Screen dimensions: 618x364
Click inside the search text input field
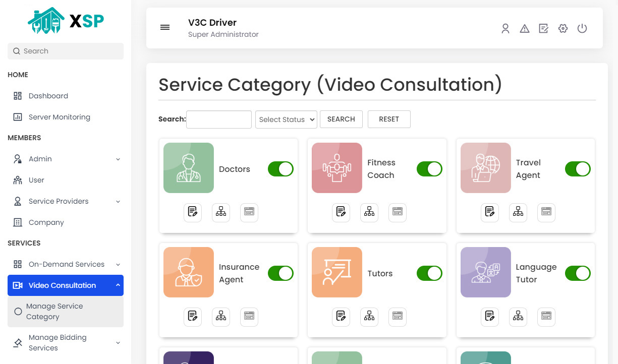(x=218, y=119)
